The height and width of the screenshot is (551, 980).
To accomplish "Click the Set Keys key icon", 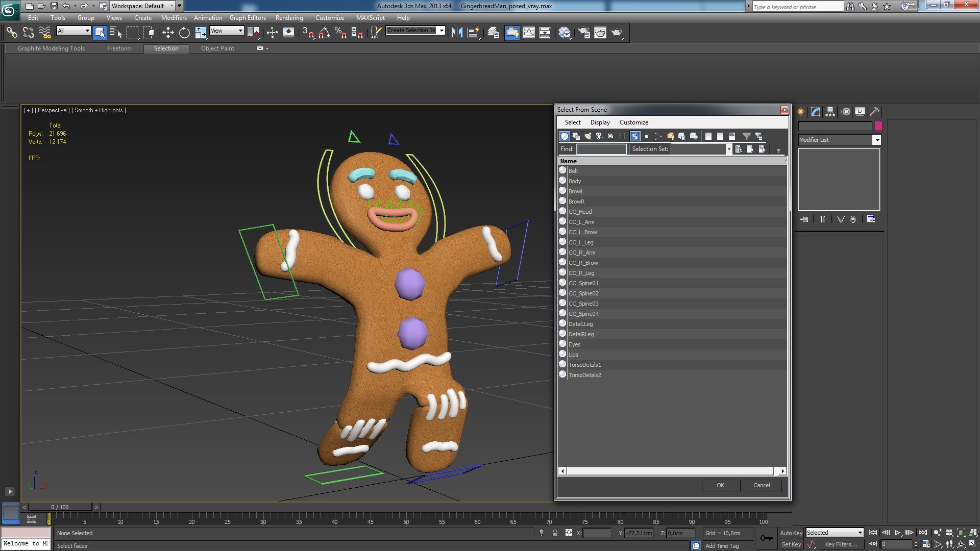I will click(x=767, y=538).
